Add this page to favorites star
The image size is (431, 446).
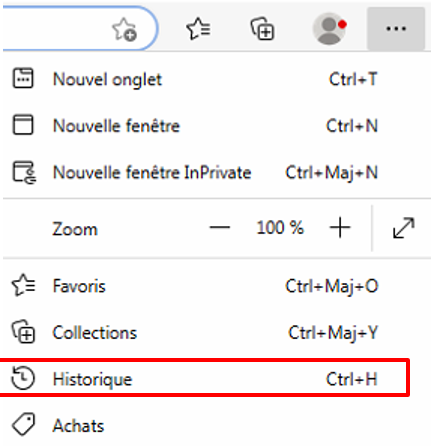[124, 29]
